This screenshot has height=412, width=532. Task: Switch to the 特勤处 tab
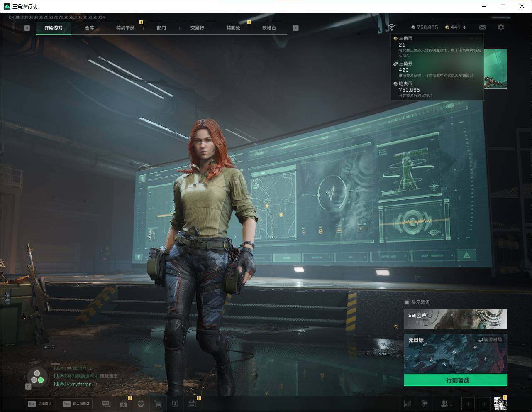[x=233, y=28]
